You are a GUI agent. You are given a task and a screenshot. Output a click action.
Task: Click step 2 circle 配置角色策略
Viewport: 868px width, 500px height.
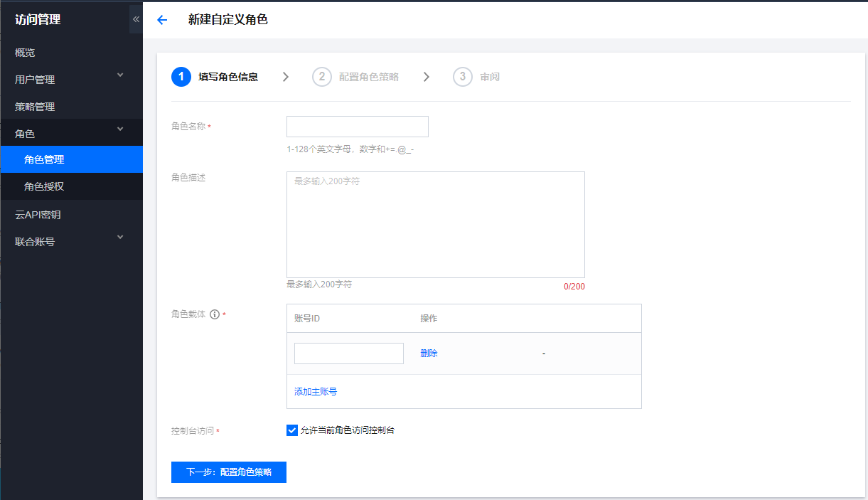[x=322, y=77]
